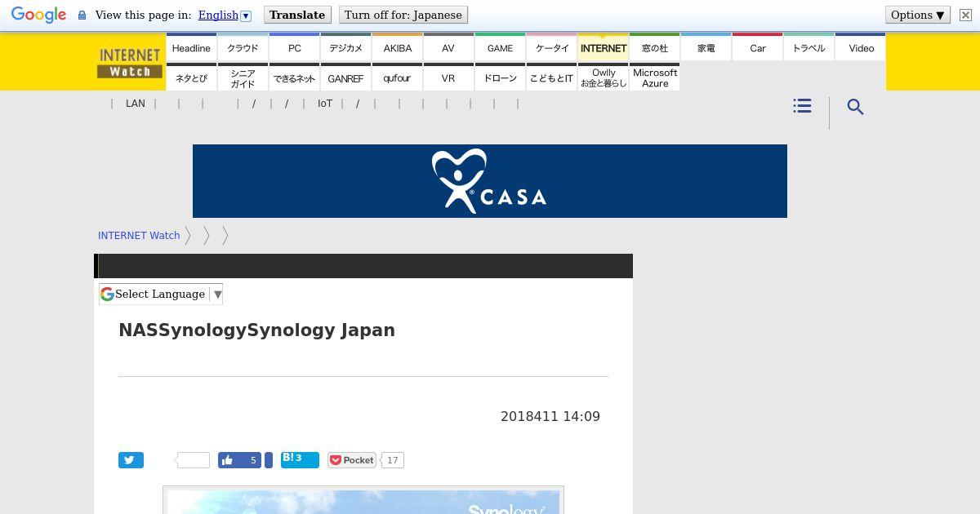The height and width of the screenshot is (514, 980).
Task: Click the IoT category link
Action: (x=325, y=104)
